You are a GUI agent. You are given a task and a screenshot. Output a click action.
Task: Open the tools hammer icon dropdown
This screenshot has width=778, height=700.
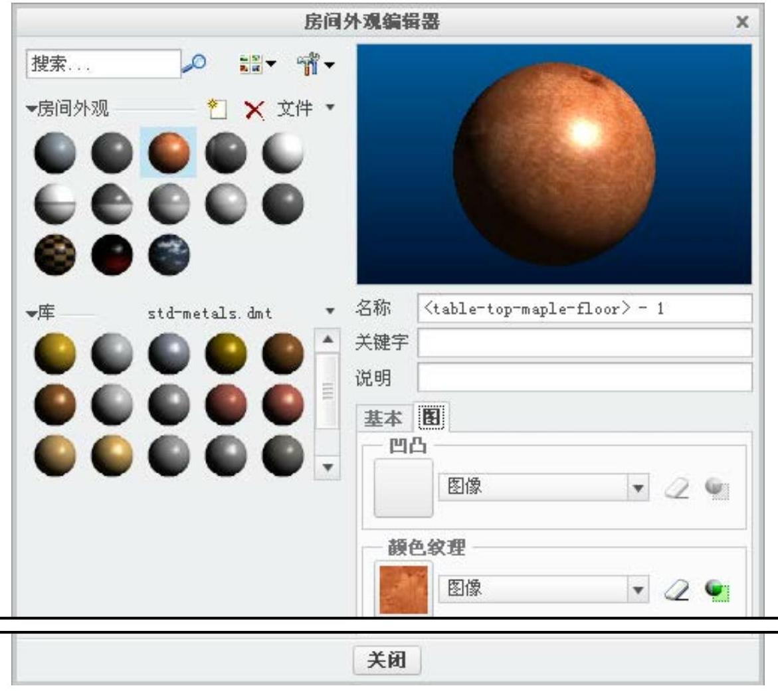point(316,64)
